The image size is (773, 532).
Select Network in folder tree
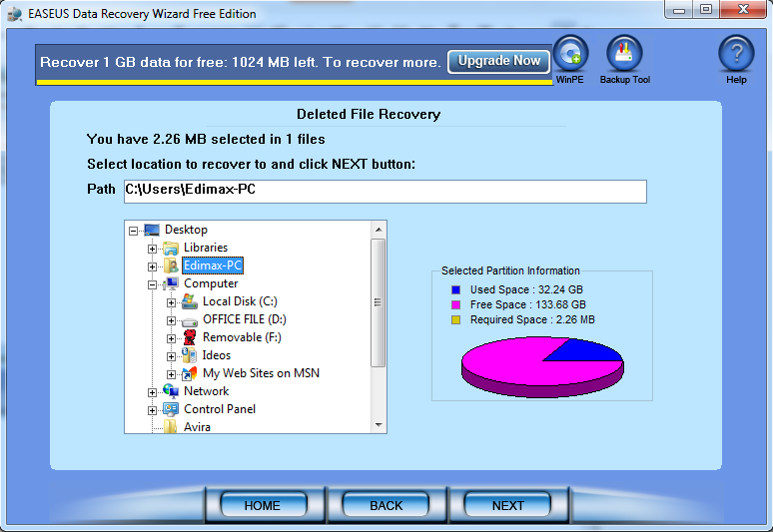206,391
